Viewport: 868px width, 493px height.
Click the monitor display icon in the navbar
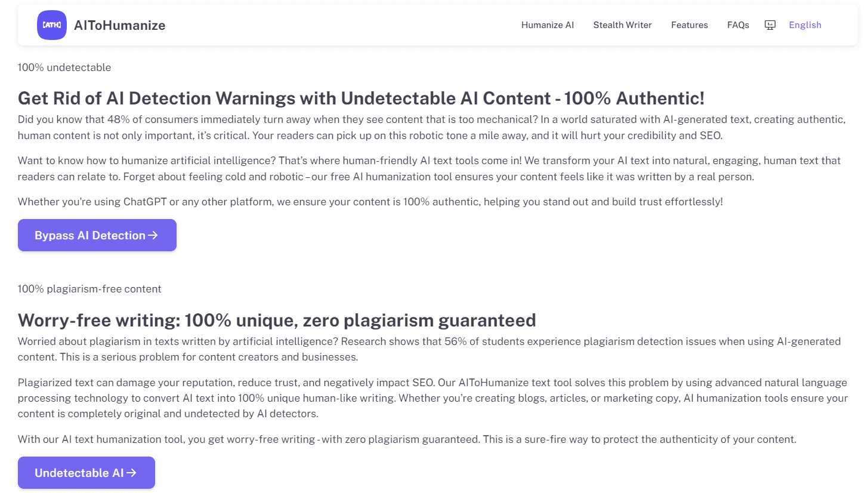(x=770, y=24)
